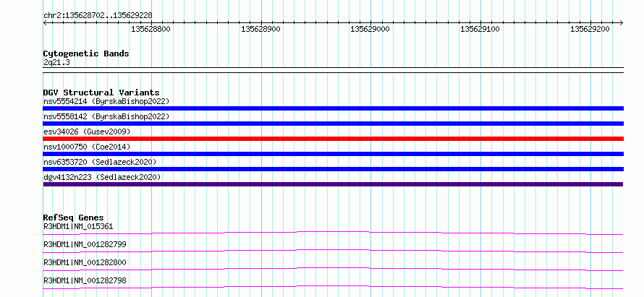Click the 135629100 ruler coordinate
This screenshot has width=644, height=297.
[x=480, y=29]
